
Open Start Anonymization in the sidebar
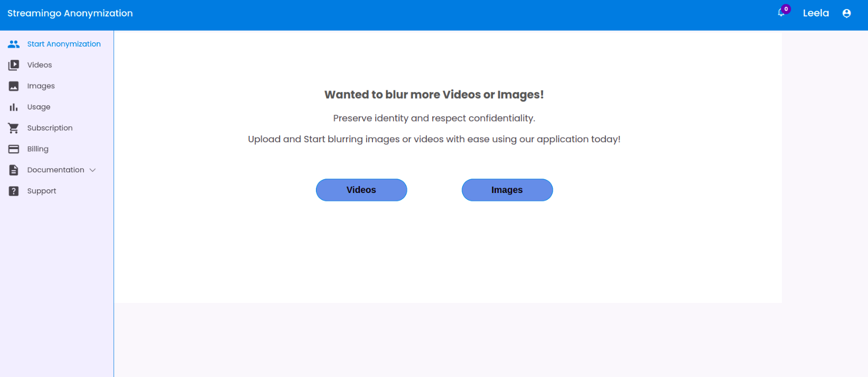[64, 44]
